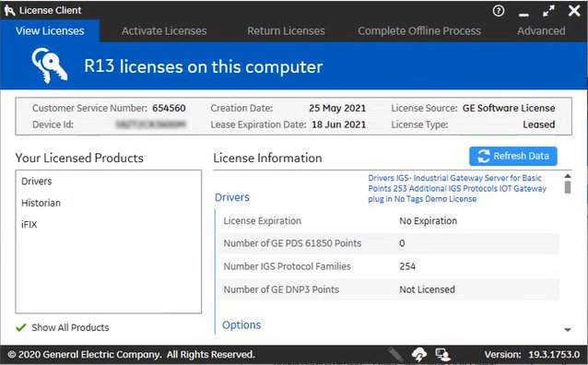Select Historian in licensed products list

tap(41, 203)
